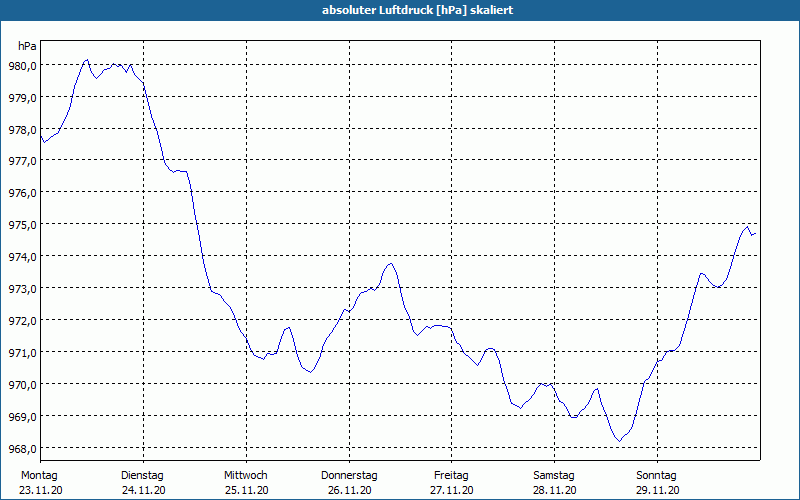This screenshot has width=800, height=500.
Task: Click the date 24.11.20
Action: (143, 491)
